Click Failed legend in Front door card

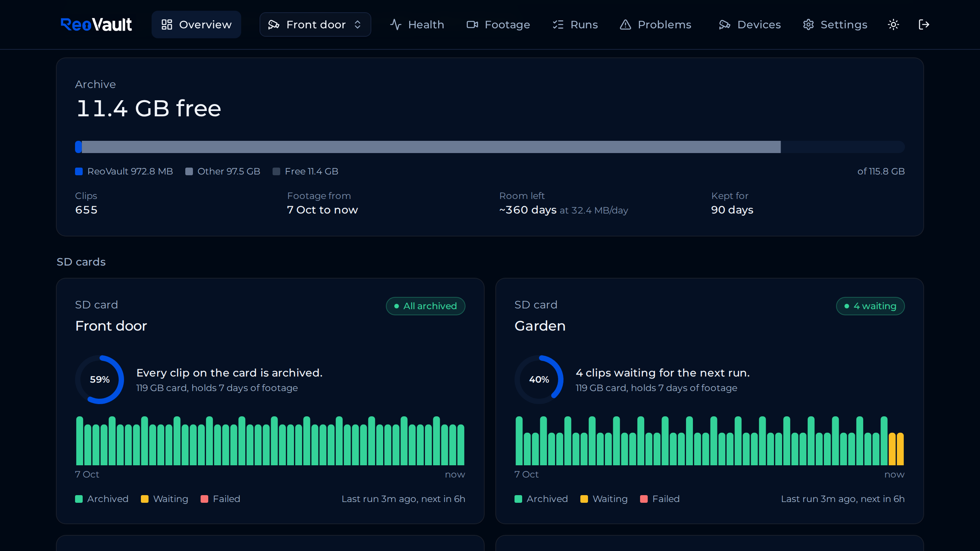click(220, 499)
